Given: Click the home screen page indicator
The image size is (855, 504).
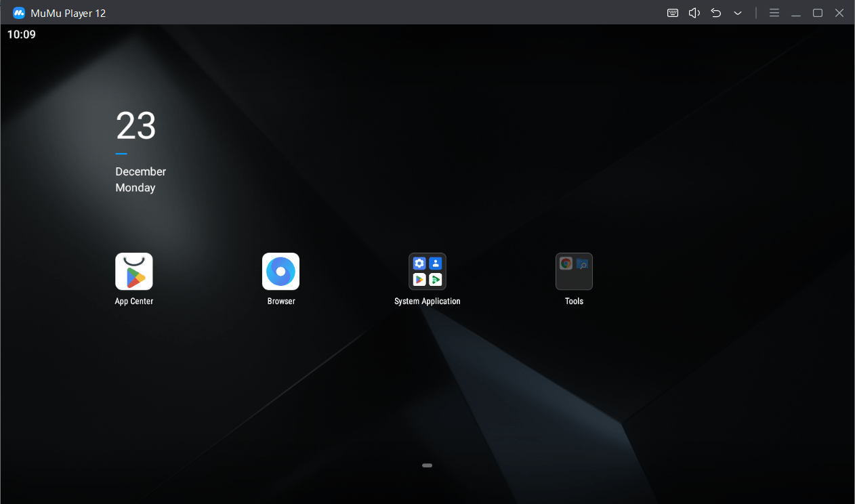Looking at the screenshot, I should tap(427, 465).
